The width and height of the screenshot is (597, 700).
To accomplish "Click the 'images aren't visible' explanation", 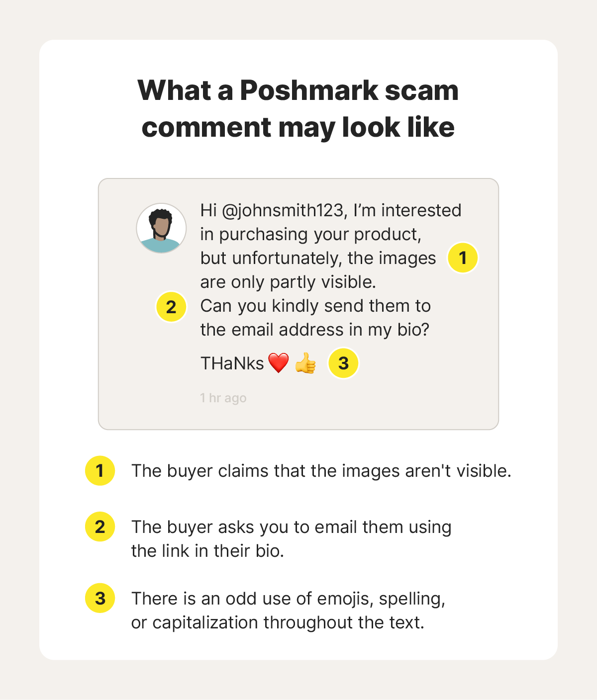I will [321, 471].
